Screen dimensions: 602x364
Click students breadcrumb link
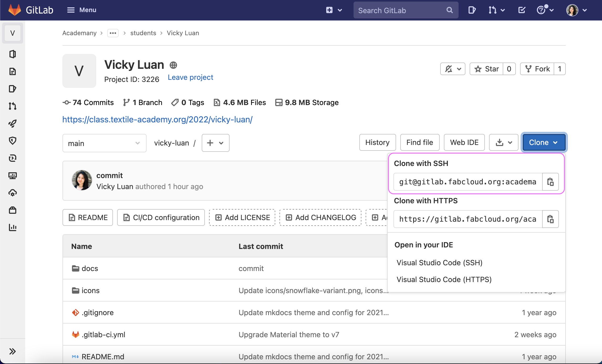143,33
